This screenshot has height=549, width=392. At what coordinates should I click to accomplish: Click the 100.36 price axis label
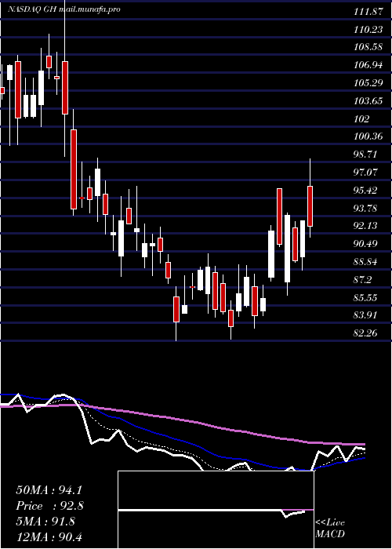(x=368, y=136)
